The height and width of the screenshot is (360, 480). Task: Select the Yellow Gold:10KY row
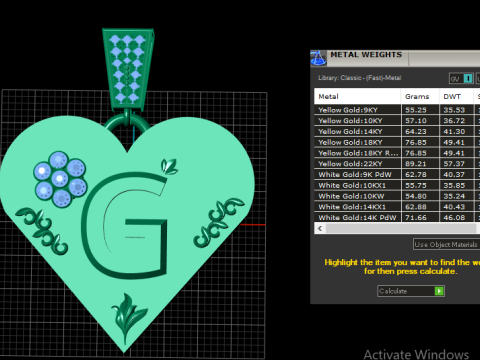[x=397, y=121]
